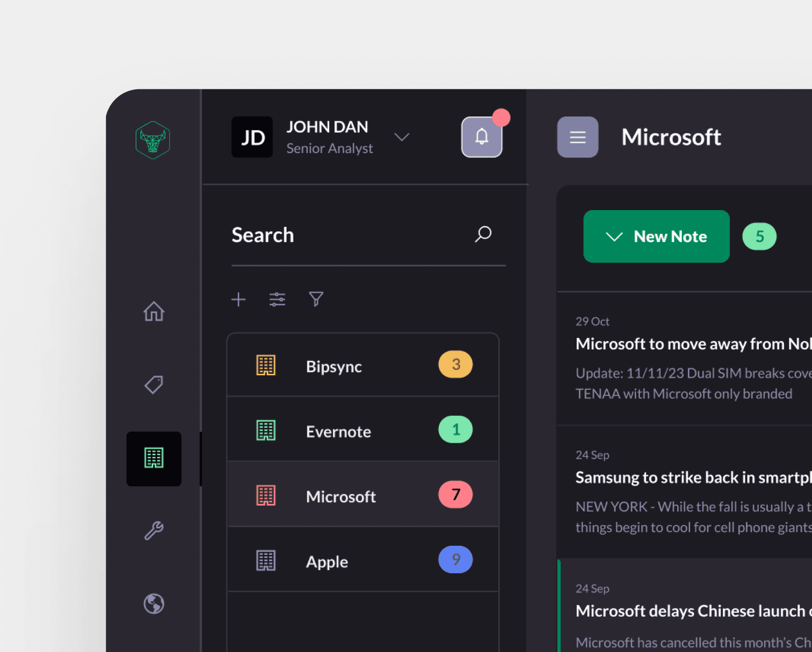The height and width of the screenshot is (652, 812).
Task: Open the Home sidebar icon
Action: [154, 311]
